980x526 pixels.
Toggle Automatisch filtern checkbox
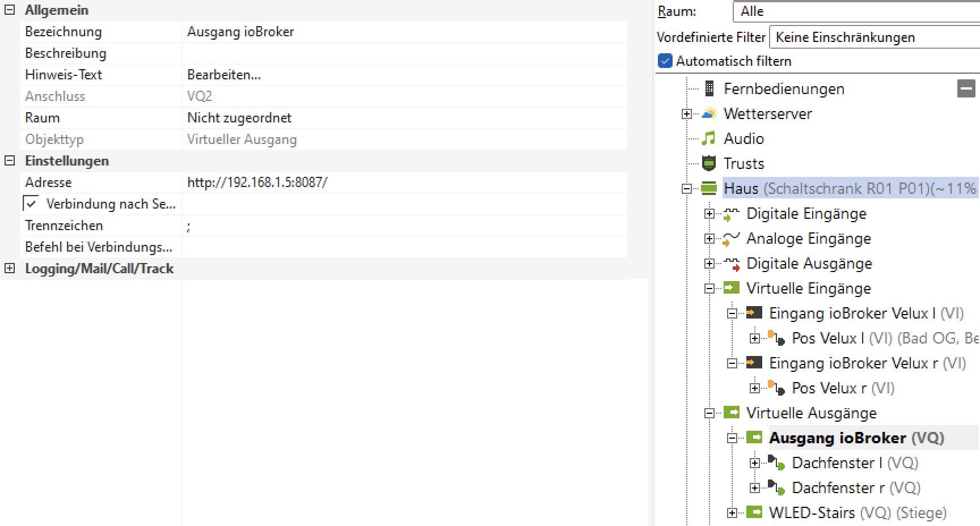[x=665, y=61]
